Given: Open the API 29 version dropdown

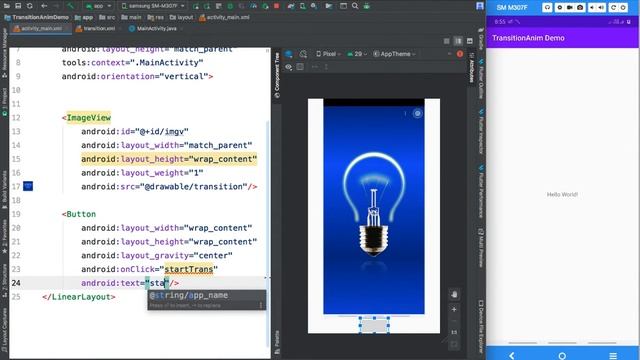Looking at the screenshot, I should click(357, 54).
